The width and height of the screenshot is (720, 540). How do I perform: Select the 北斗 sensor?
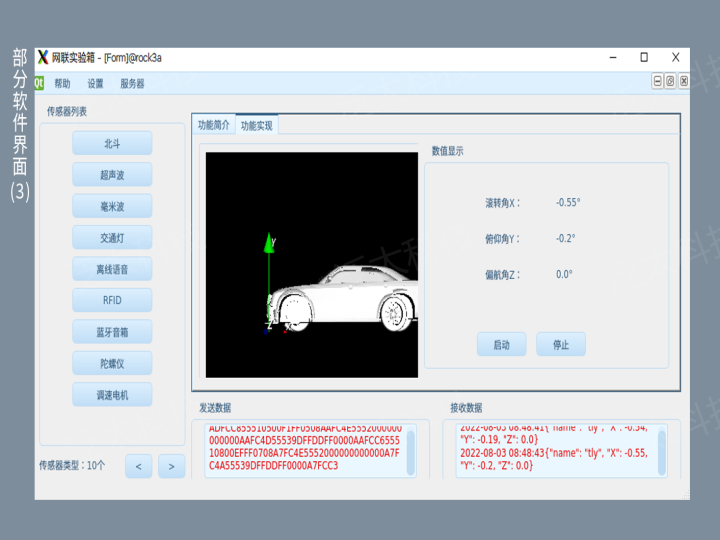[x=112, y=144]
